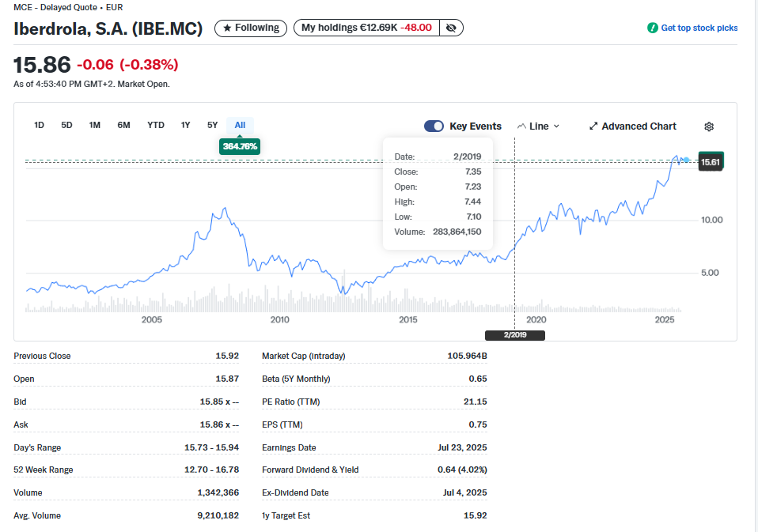Click the Day's Range value 15.73 - 15.94
The width and height of the screenshot is (758, 532).
(x=212, y=448)
